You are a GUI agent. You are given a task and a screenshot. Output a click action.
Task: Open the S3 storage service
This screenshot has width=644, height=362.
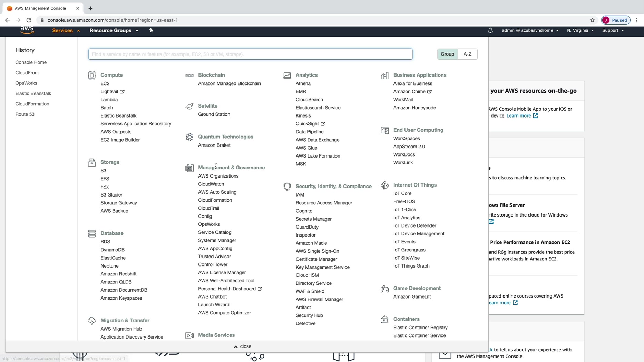pyautogui.click(x=103, y=171)
